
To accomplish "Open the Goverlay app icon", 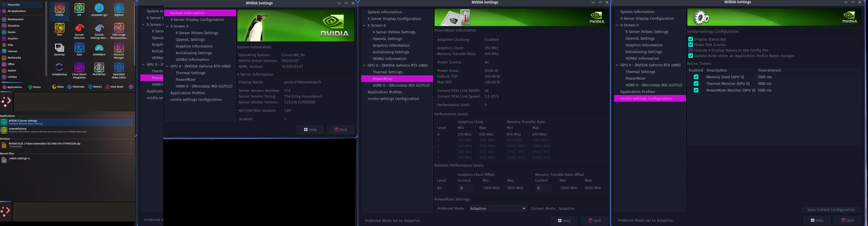I will [59, 49].
